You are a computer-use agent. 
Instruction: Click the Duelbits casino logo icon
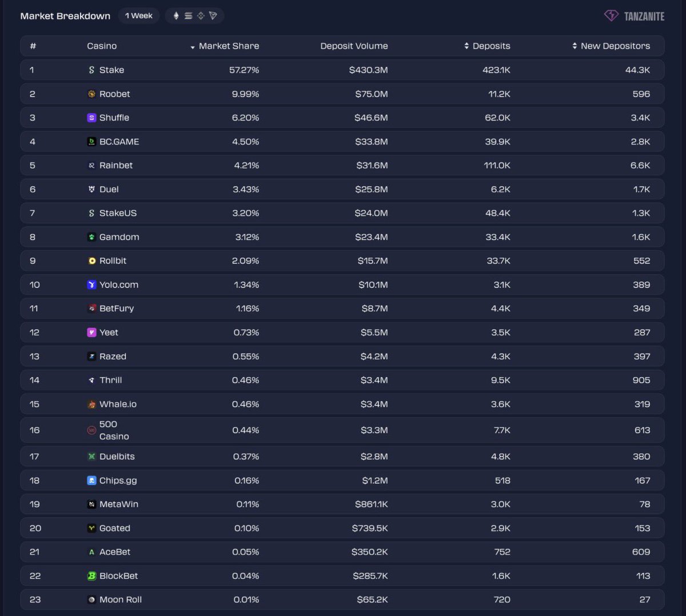[91, 457]
